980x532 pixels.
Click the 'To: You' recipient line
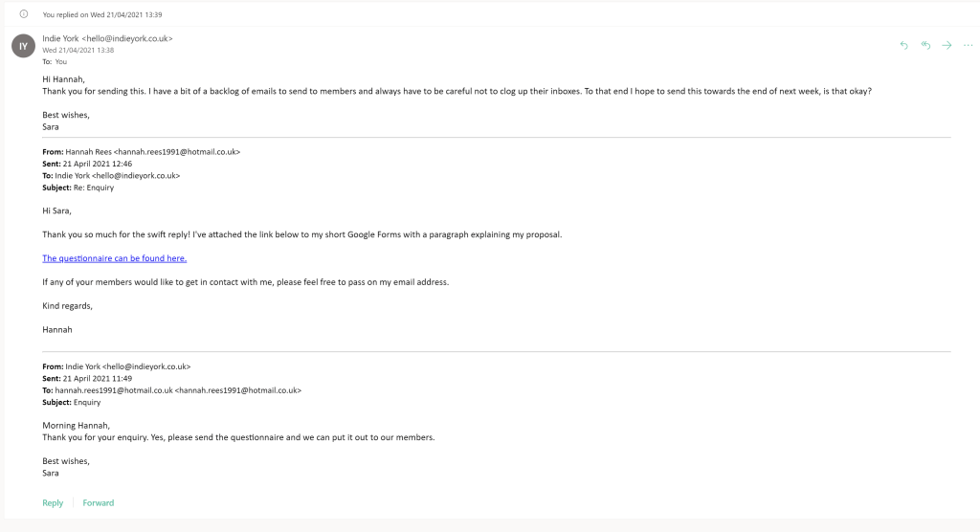(55, 61)
